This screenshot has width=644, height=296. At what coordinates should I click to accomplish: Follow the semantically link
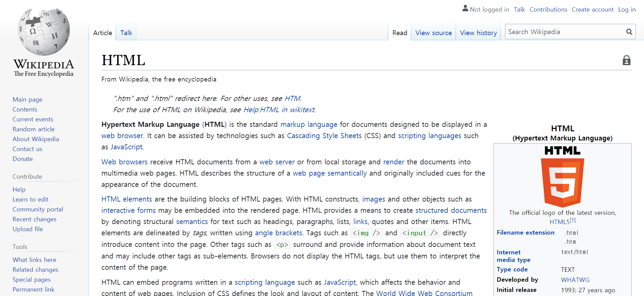point(347,173)
